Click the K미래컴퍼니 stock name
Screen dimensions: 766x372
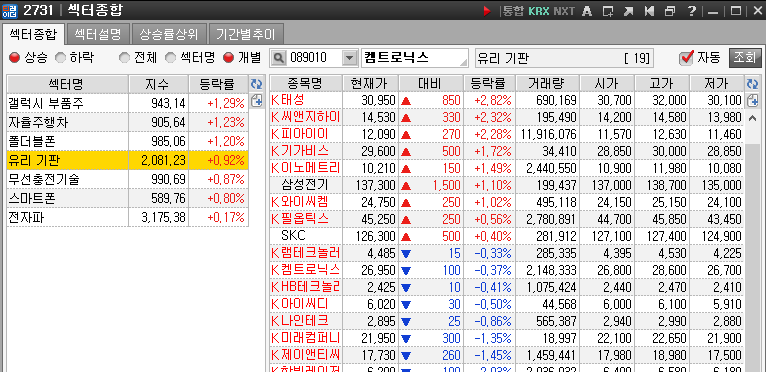coord(306,338)
